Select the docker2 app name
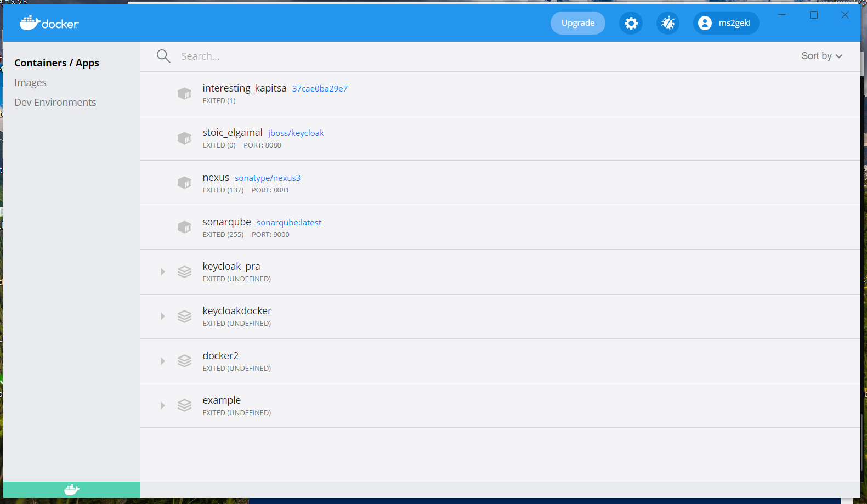The height and width of the screenshot is (504, 867). point(220,356)
